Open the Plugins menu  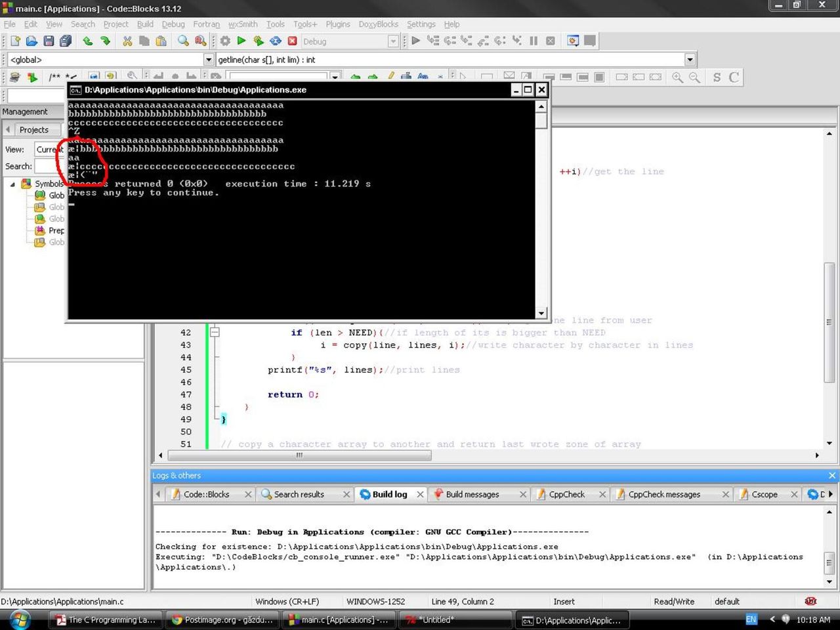click(x=338, y=24)
